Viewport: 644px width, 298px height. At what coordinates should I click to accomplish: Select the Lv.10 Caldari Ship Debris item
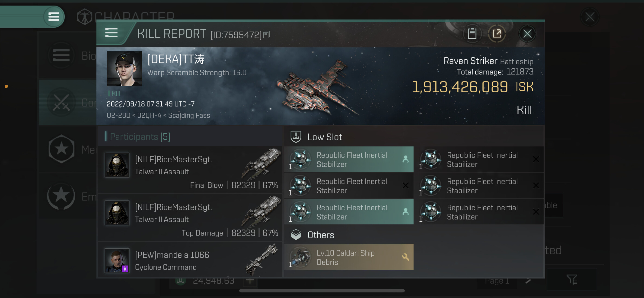pos(348,257)
